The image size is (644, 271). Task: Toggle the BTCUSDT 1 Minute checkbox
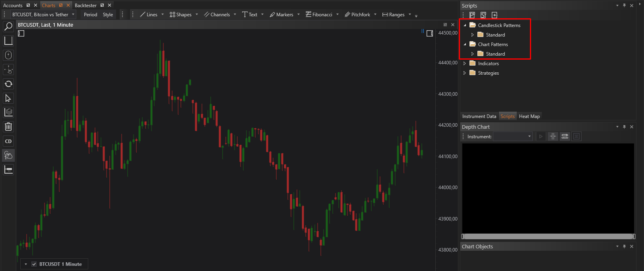[x=34, y=264]
